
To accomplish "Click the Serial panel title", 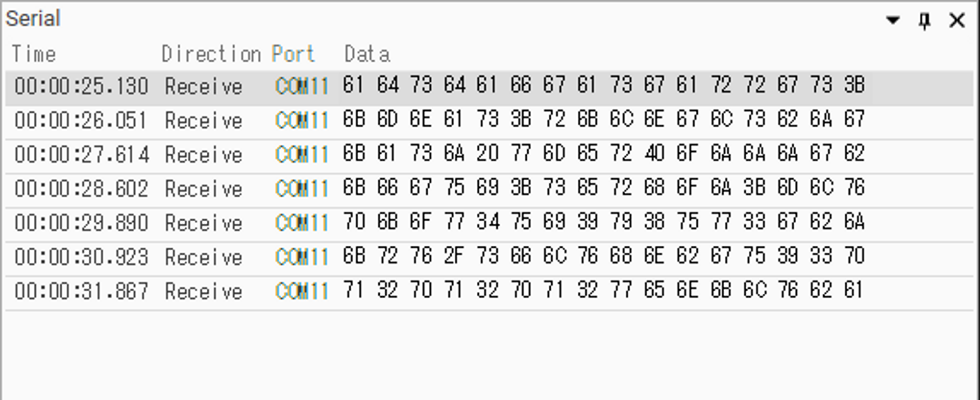I will [x=33, y=19].
